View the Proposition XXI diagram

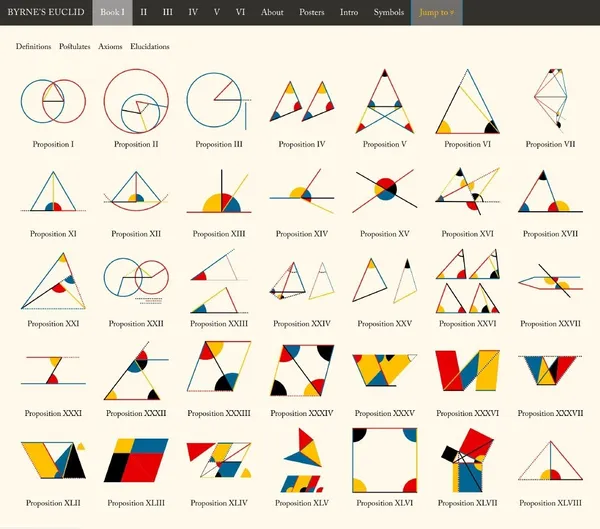(x=53, y=281)
